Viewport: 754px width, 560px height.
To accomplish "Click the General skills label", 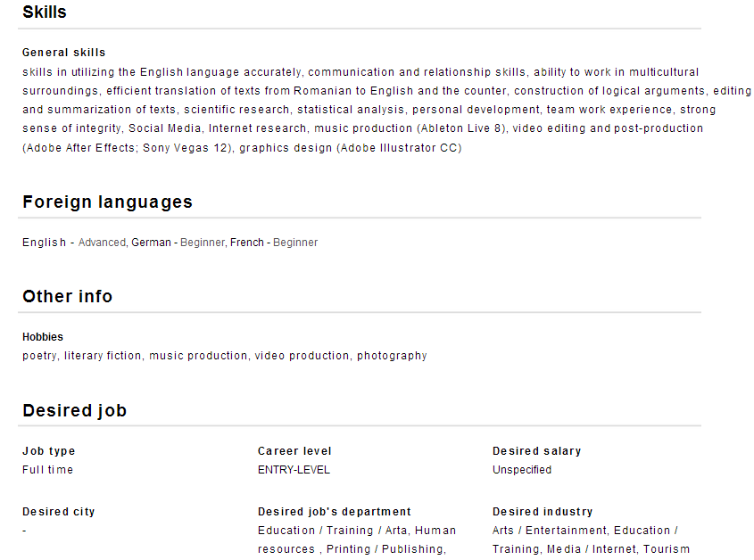I will pyautogui.click(x=64, y=53).
